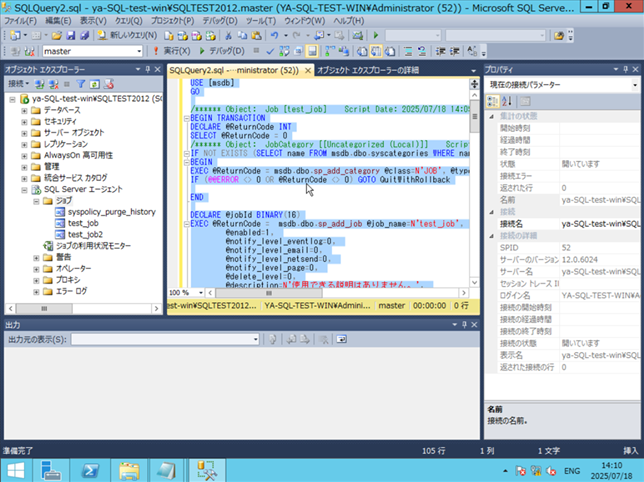Click the Object Explorer disconnect icon
This screenshot has height=482, width=644.
coord(53,84)
